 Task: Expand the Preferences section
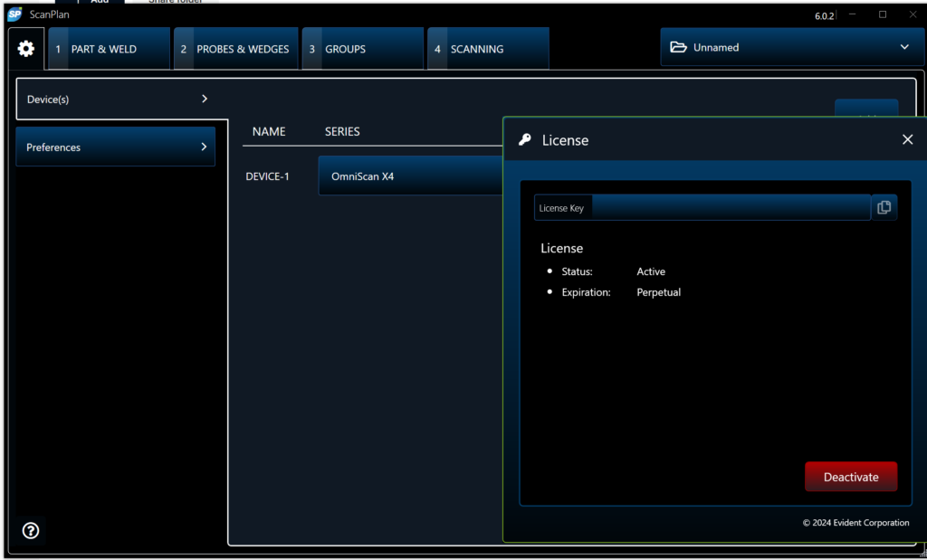[116, 147]
